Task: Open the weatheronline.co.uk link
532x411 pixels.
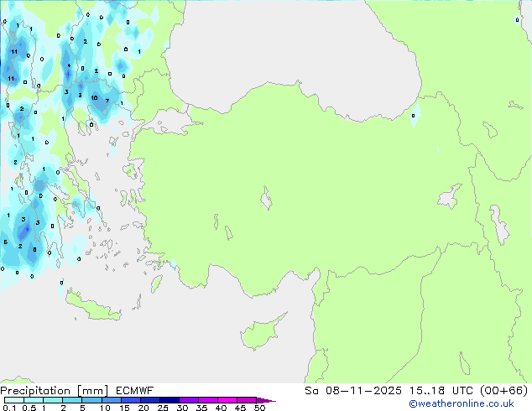Action: (462, 403)
